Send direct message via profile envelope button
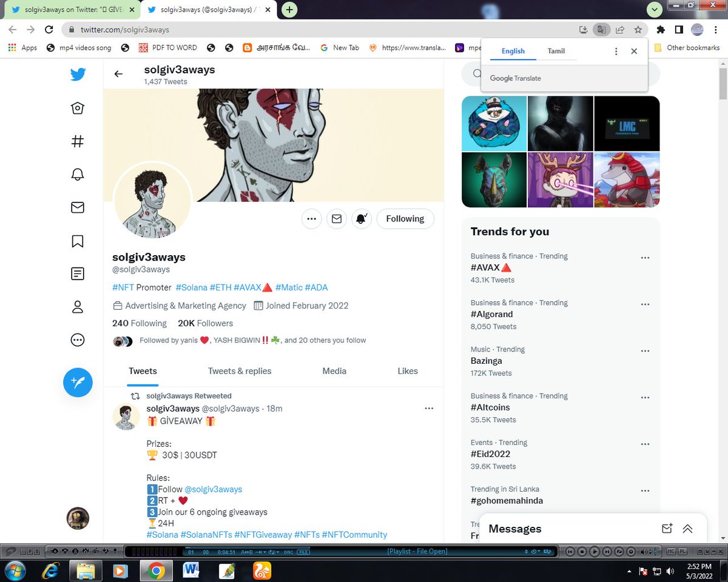 tap(336, 219)
